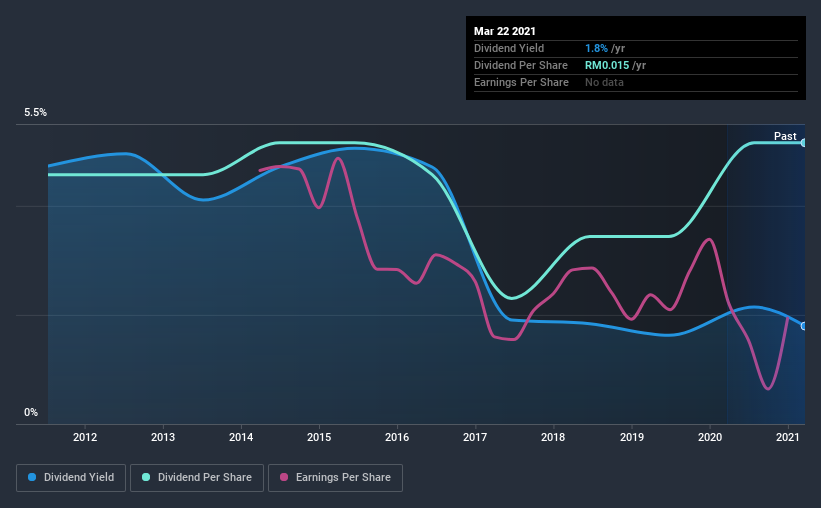Image resolution: width=821 pixels, height=508 pixels.
Task: Click the pink Earnings Per Share legend dot
Action: [x=284, y=477]
